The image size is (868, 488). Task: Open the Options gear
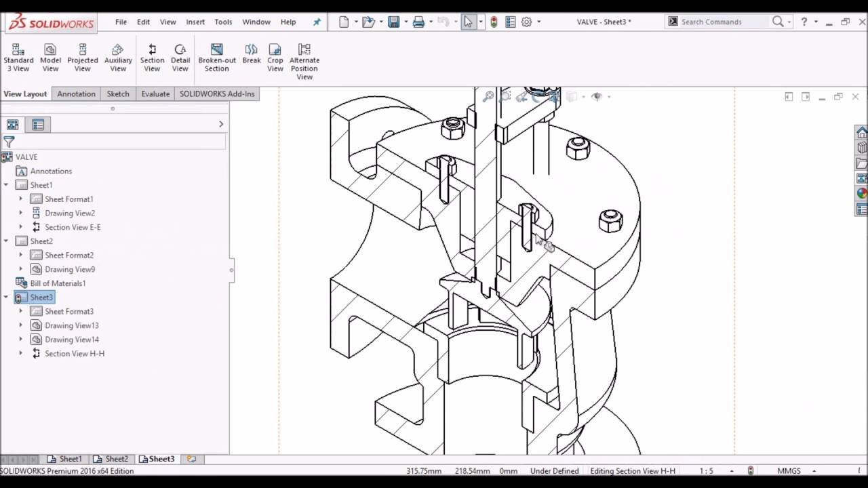coord(526,22)
